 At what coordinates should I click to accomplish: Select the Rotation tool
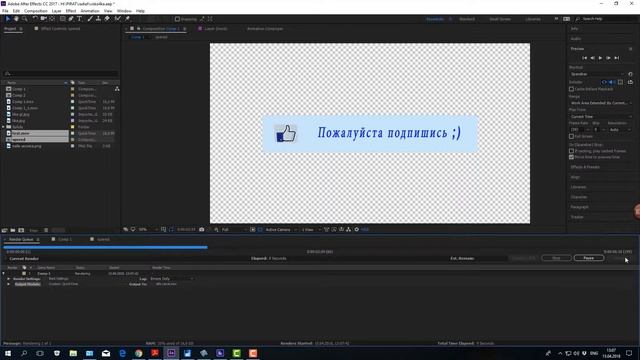[x=35, y=19]
